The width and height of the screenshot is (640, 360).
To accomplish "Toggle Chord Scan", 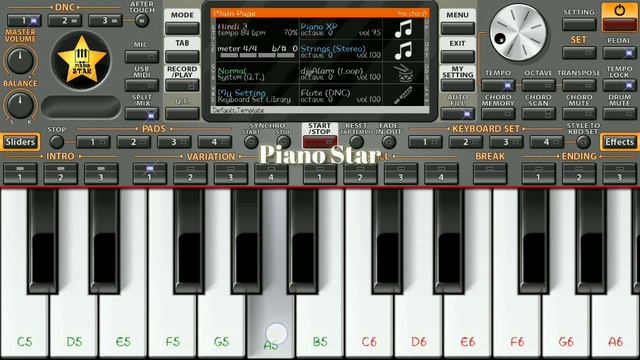I will pos(538,113).
